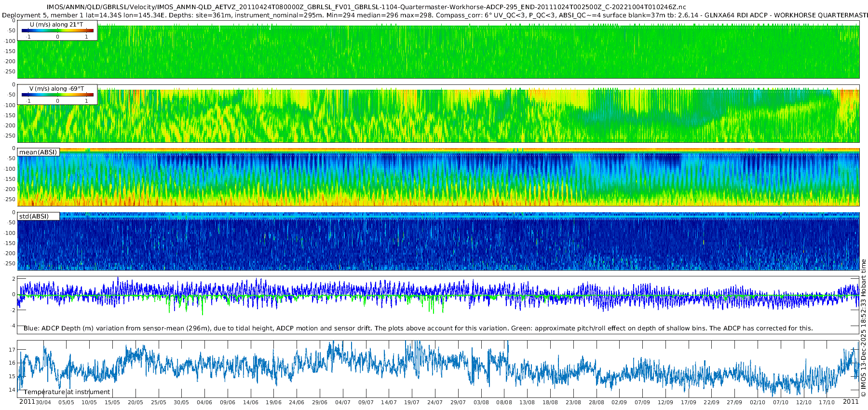Image resolution: width=868 pixels, height=410 pixels.
Task: Click the 'V (m/s) along -69°T' legend title
Action: [x=57, y=89]
